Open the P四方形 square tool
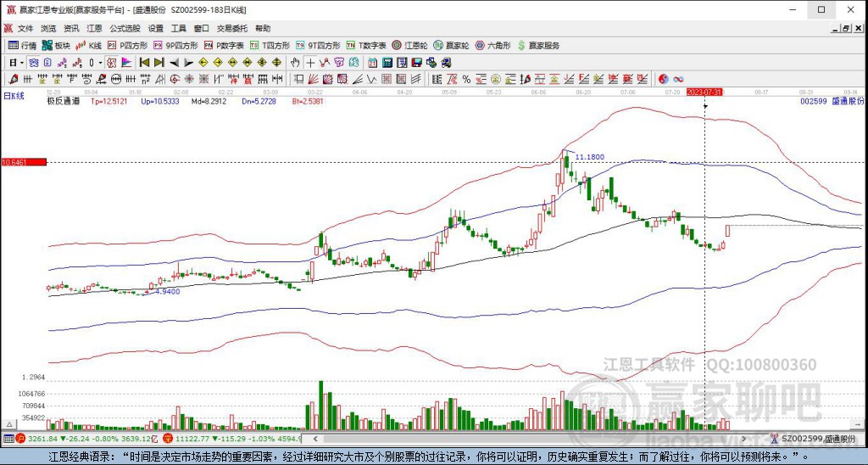The width and height of the screenshot is (868, 465). [127, 46]
